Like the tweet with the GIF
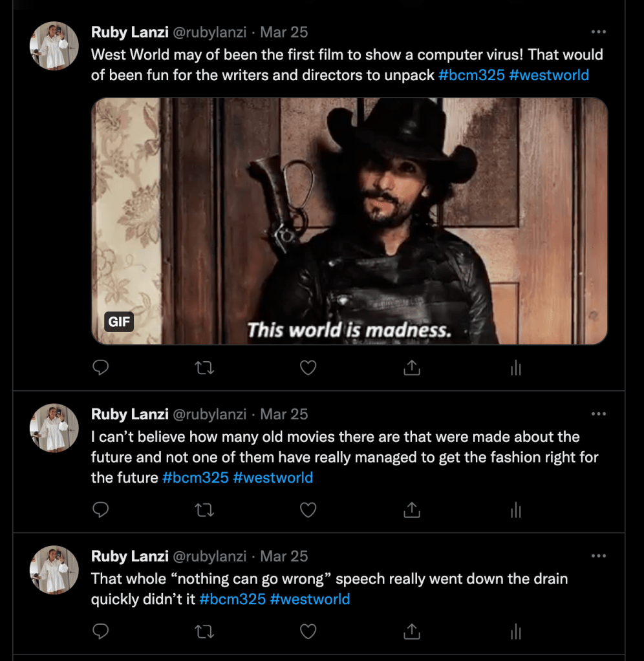Viewport: 644px width, 661px height. (308, 368)
